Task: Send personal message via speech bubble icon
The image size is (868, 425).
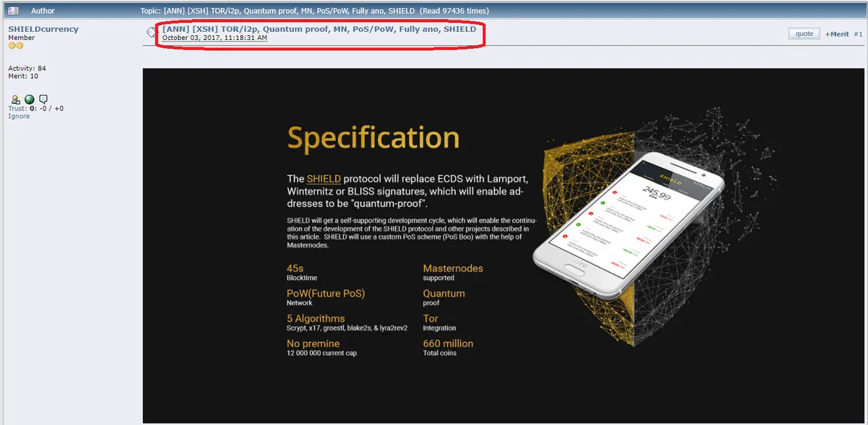Action: tap(43, 99)
